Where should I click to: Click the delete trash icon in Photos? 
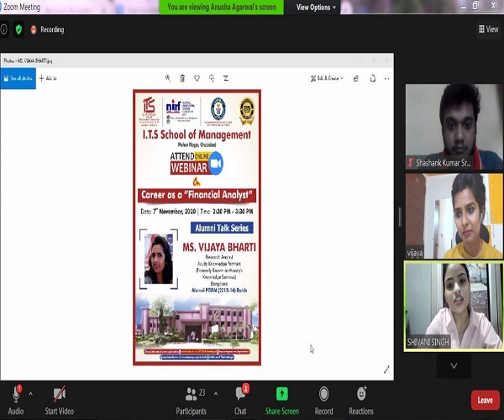pyautogui.click(x=182, y=78)
